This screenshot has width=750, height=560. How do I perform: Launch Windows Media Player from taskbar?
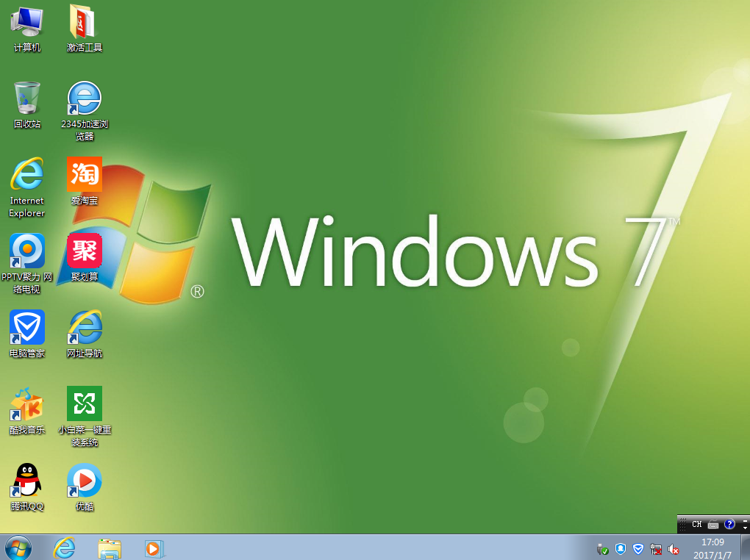(x=154, y=548)
